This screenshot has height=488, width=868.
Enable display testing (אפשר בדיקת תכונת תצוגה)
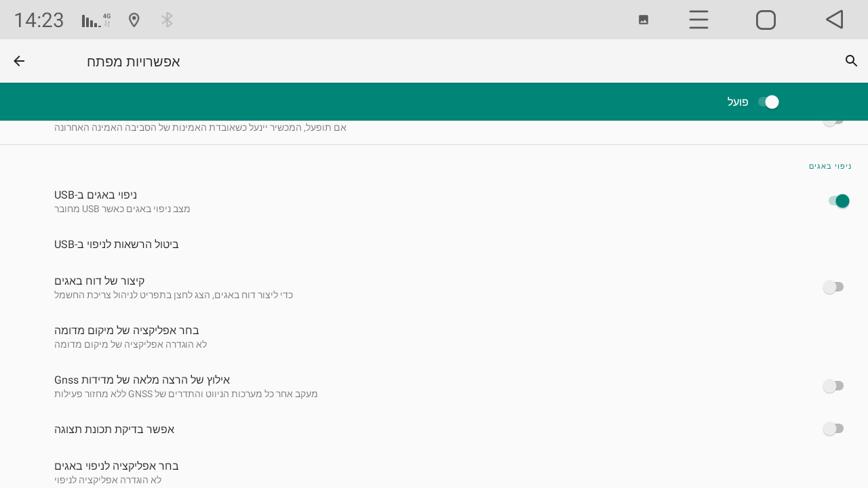pyautogui.click(x=833, y=429)
